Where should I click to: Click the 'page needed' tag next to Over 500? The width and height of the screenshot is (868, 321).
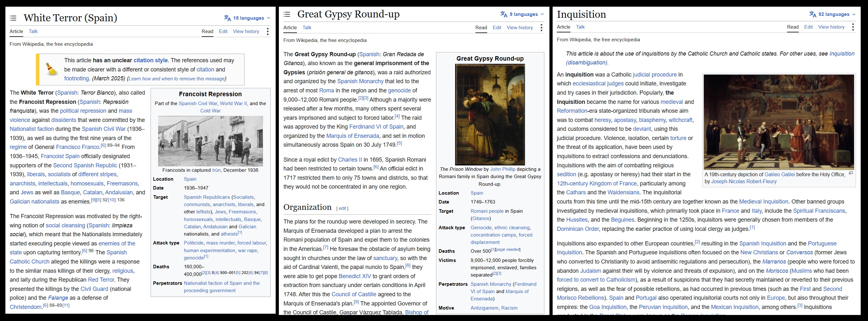[x=508, y=250]
